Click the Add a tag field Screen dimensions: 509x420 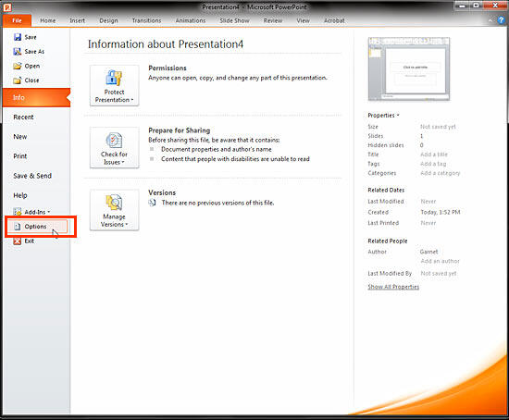point(433,164)
